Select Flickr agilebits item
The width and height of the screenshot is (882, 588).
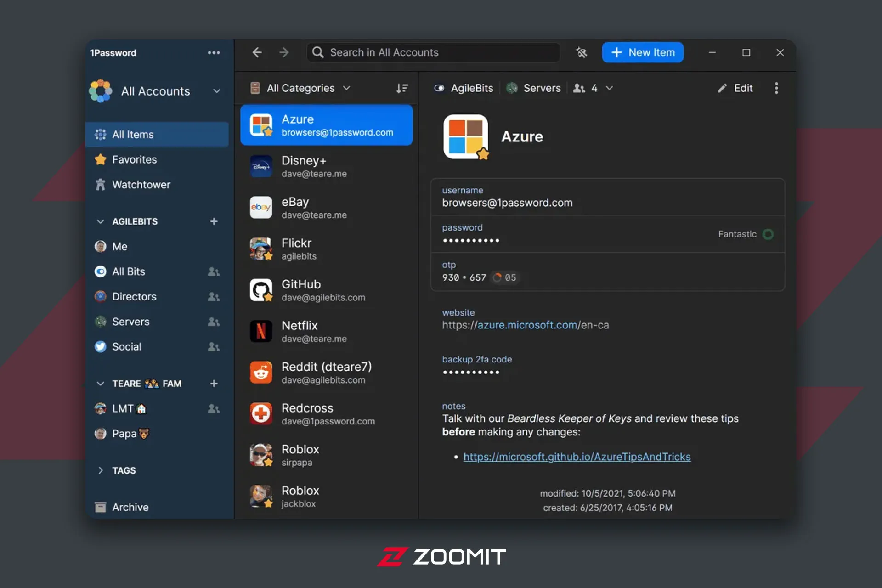[x=326, y=249]
